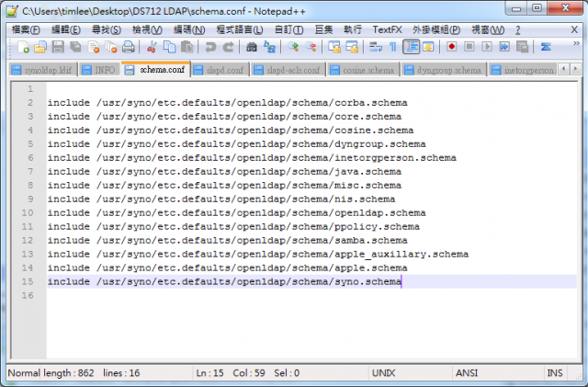Open the 視窗(W) menu
Screen dimensions: 588x387
(x=488, y=29)
